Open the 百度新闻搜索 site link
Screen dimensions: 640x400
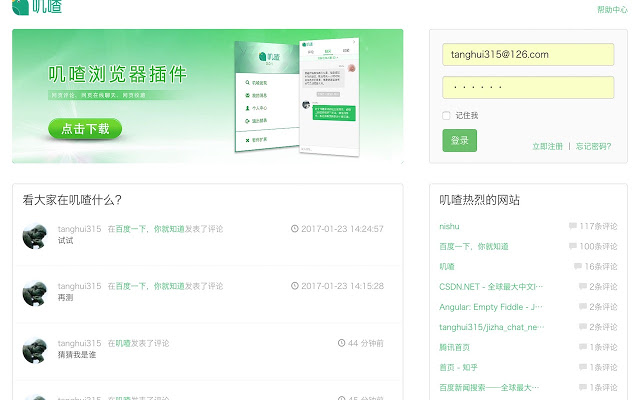pos(489,387)
